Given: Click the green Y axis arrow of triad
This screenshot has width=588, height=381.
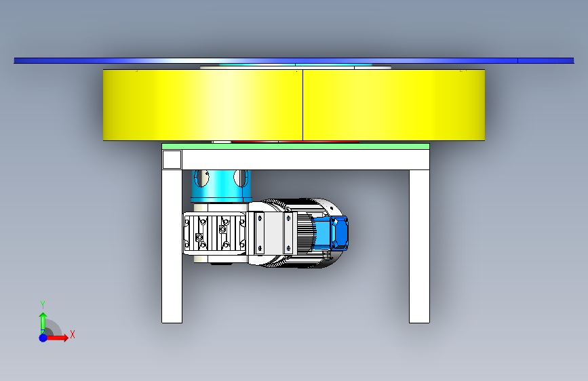Looking at the screenshot, I should coord(43,323).
